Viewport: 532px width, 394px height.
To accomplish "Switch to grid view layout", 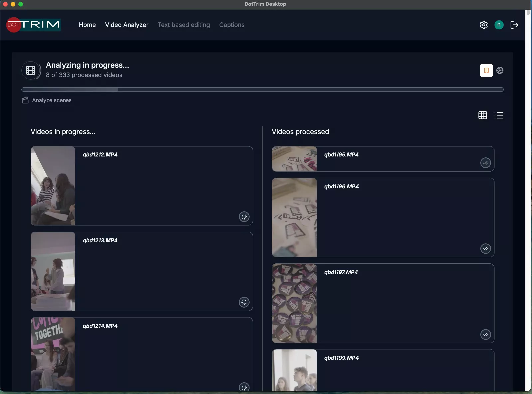I will point(483,115).
